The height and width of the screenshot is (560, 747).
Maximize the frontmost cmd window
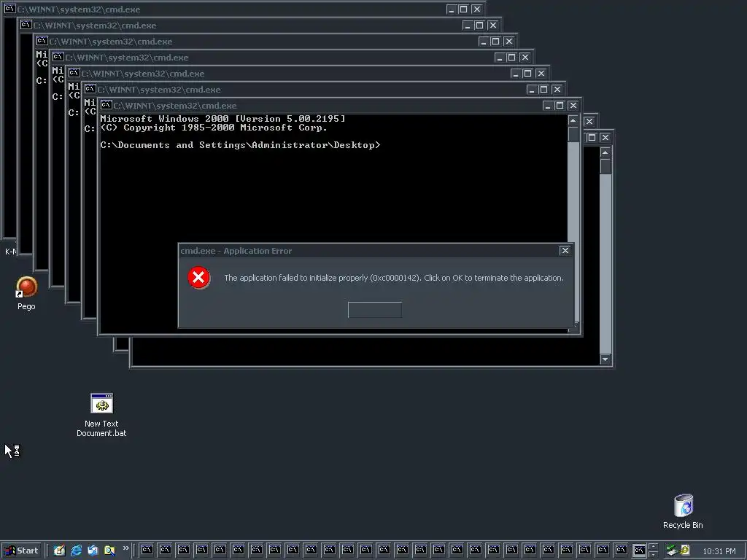pos(560,106)
